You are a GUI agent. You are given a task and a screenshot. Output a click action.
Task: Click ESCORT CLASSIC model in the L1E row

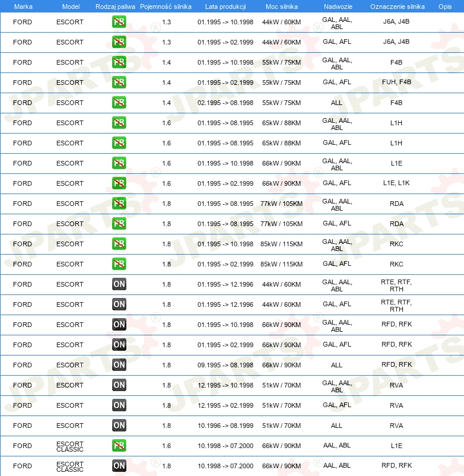[x=70, y=446]
